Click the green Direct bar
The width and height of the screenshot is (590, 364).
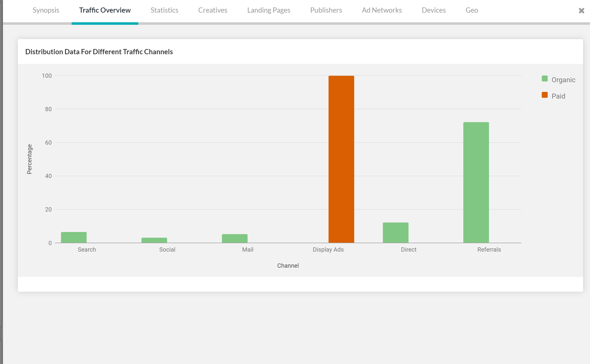(x=395, y=233)
